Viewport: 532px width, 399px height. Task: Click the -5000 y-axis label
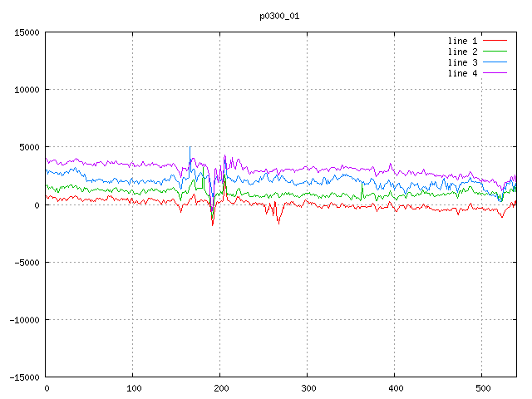tap(27, 263)
